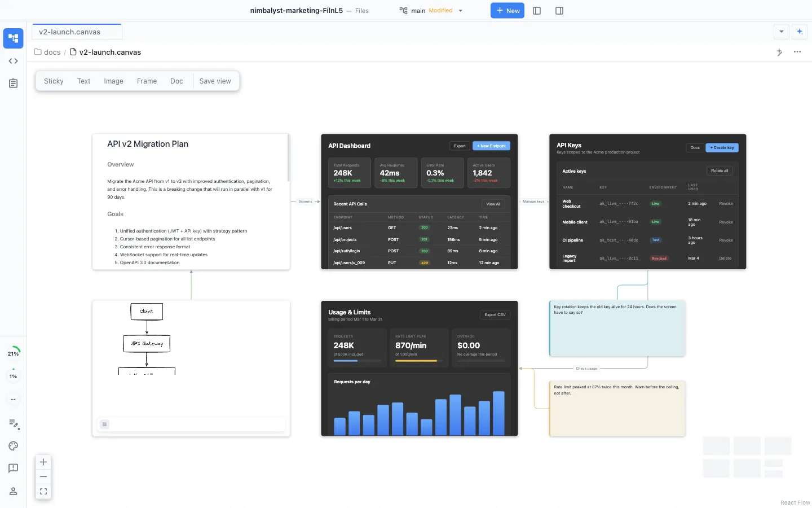The width and height of the screenshot is (812, 508).
Task: Click the 248K requests progress bar
Action: coord(357,361)
